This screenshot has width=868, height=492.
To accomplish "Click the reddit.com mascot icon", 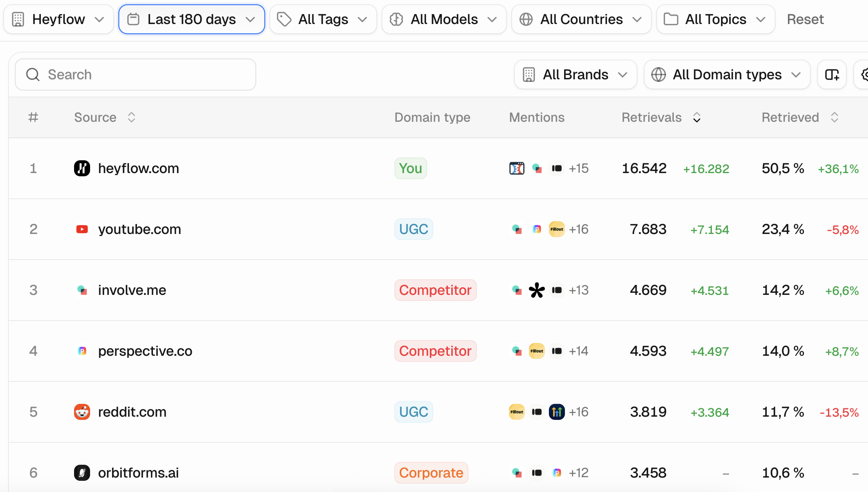I will 82,412.
